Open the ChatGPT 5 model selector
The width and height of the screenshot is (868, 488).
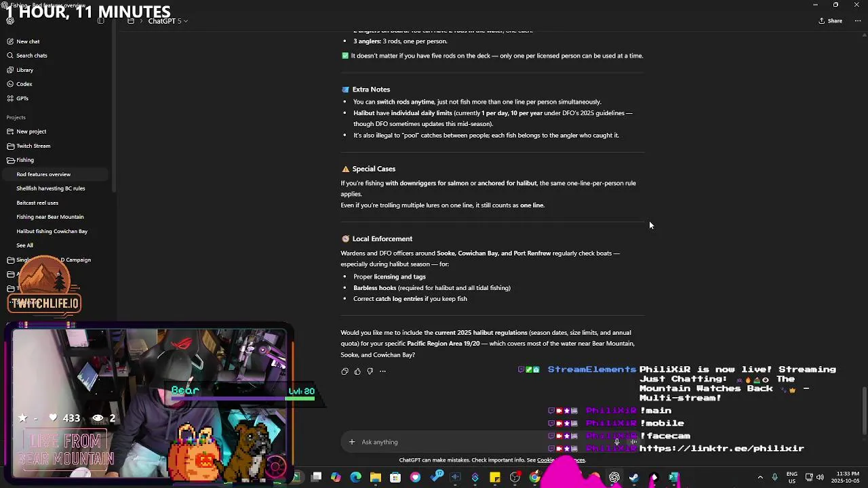coord(167,21)
